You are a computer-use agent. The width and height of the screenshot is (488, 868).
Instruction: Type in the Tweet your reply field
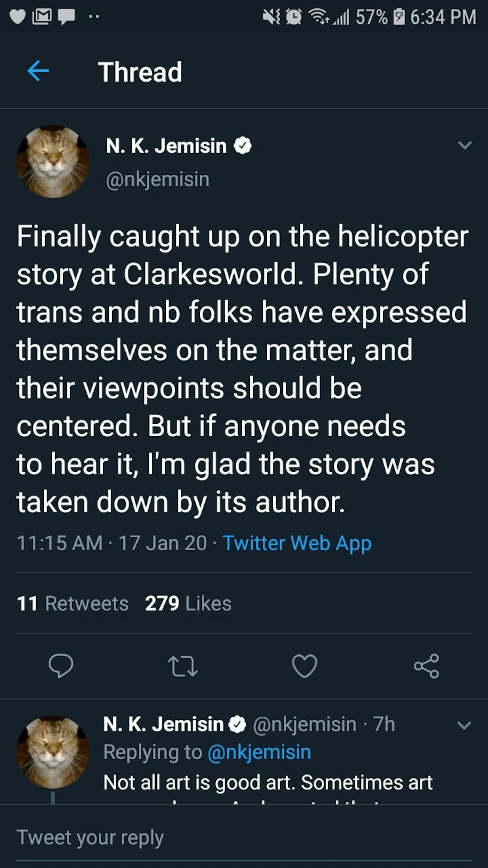244,837
